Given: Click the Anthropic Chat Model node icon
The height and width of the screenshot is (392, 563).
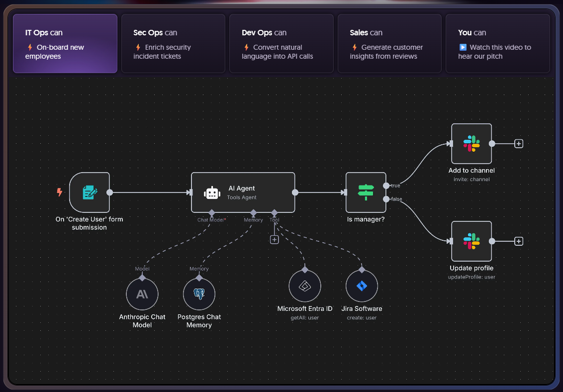Looking at the screenshot, I should 142,294.
